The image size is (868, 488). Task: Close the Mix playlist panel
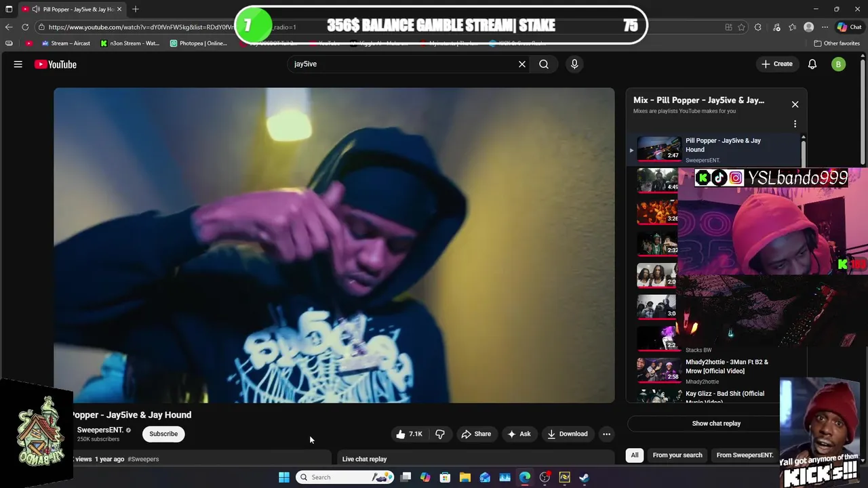pyautogui.click(x=795, y=104)
